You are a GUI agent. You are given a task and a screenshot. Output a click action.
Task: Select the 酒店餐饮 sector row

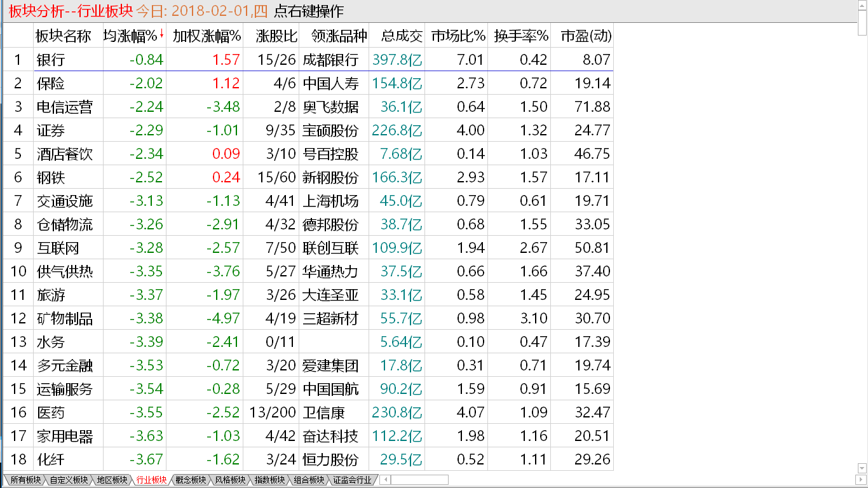(307, 154)
